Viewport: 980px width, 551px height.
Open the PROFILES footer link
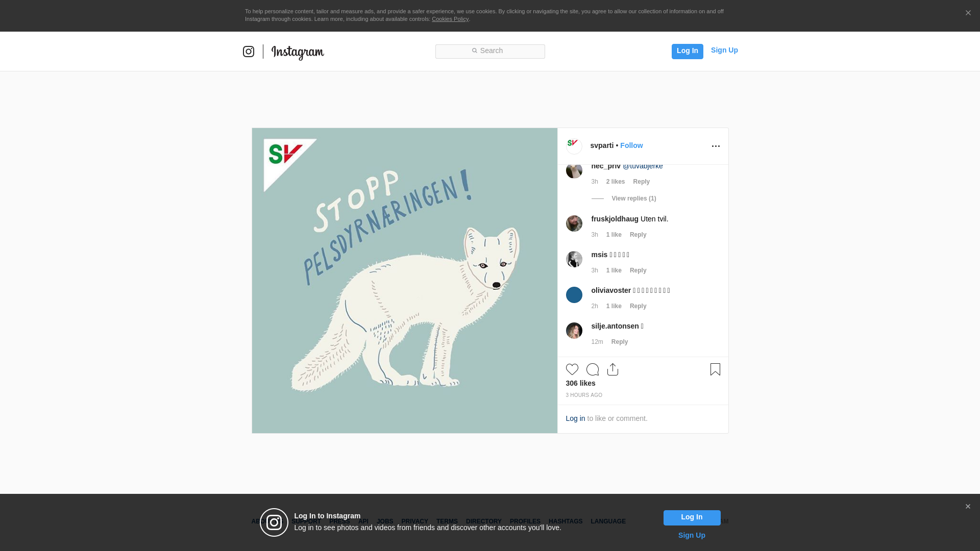coord(525,521)
